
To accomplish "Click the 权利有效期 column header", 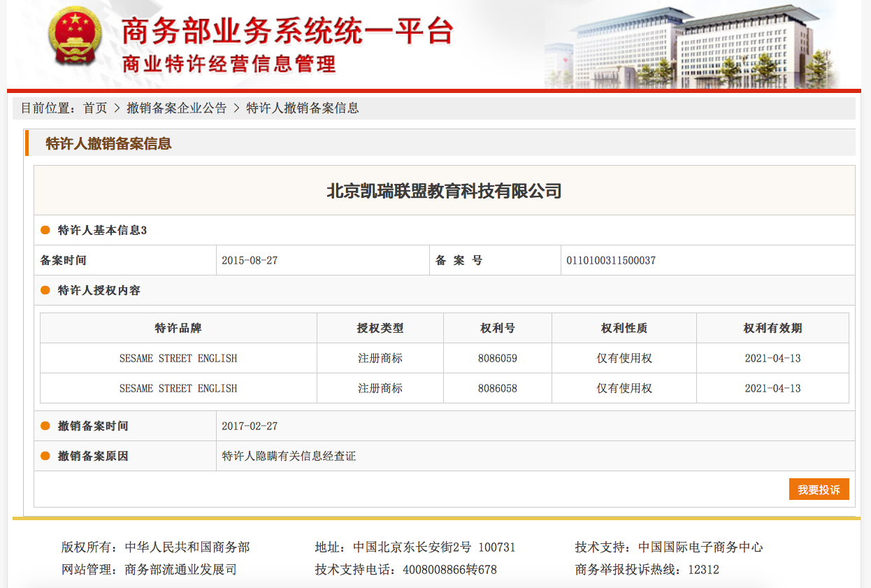I will pos(772,328).
